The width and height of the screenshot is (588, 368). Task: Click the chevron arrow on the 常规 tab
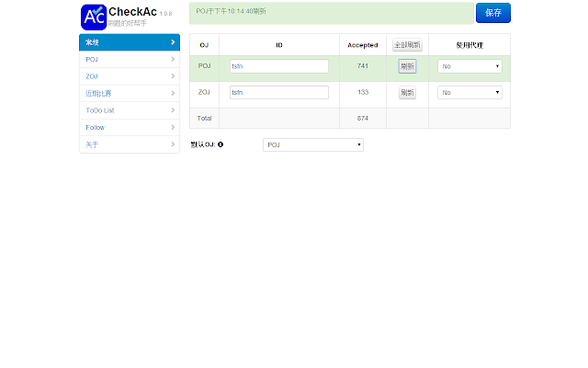click(x=173, y=42)
